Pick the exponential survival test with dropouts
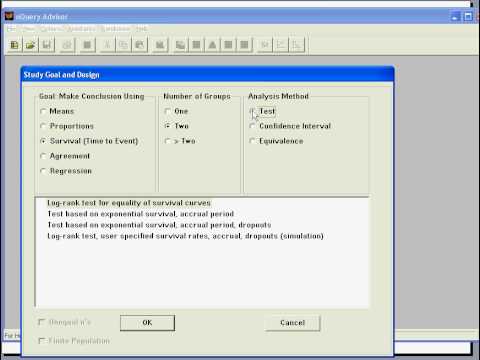 (x=159, y=225)
